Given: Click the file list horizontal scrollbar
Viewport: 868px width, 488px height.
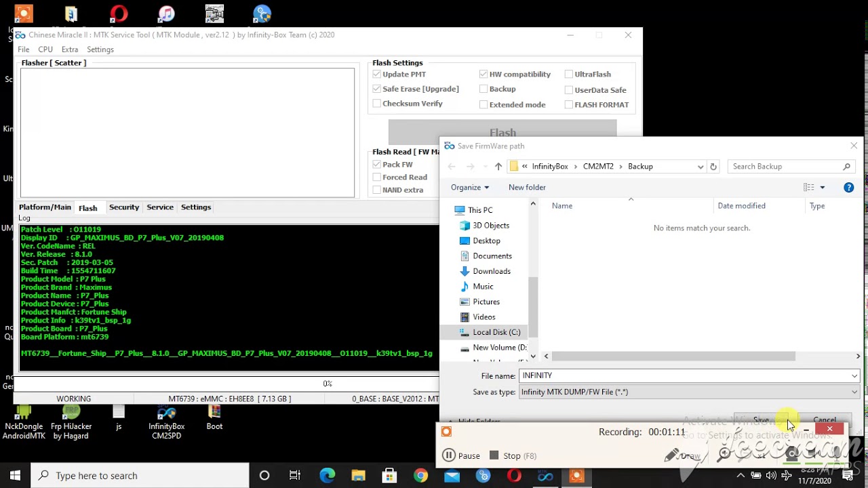Looking at the screenshot, I should coord(674,357).
